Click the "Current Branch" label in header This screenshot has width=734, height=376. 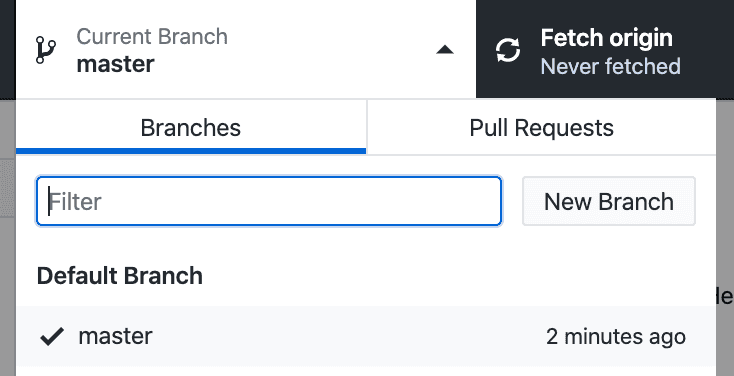coord(152,37)
